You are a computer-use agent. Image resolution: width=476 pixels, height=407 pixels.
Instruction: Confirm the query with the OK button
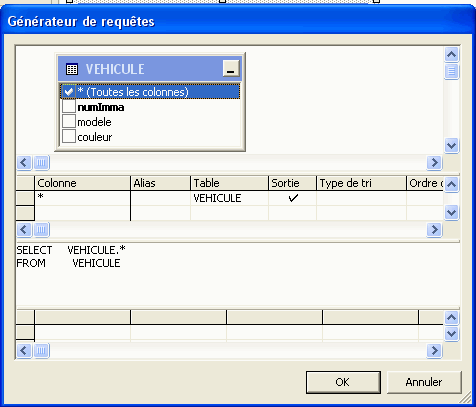(343, 382)
